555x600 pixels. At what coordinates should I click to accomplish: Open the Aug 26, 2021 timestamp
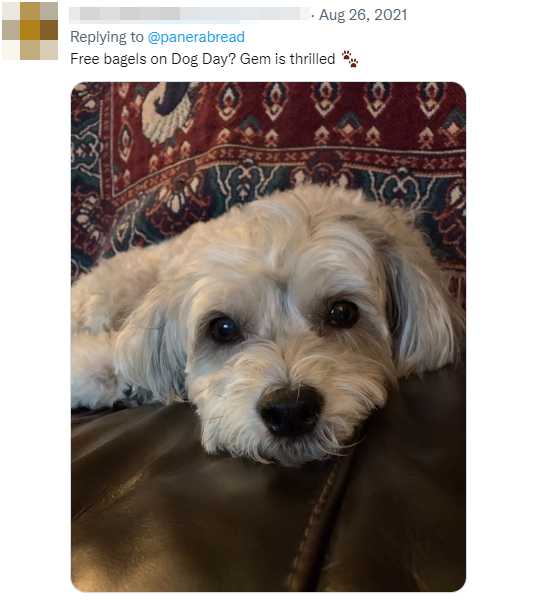pyautogui.click(x=363, y=15)
